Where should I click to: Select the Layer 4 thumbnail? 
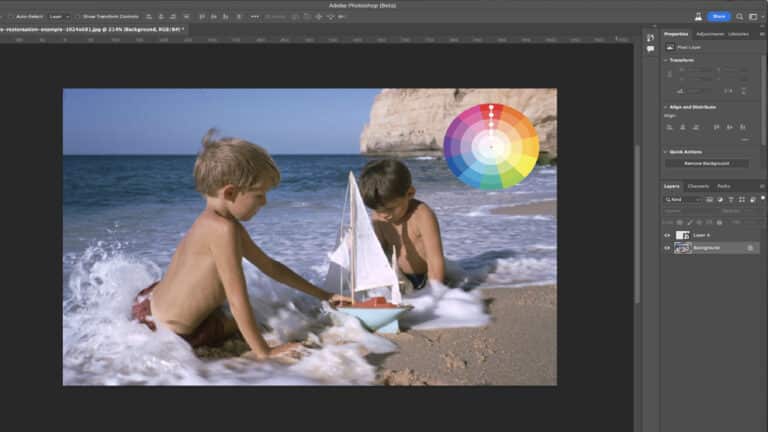[x=682, y=236]
